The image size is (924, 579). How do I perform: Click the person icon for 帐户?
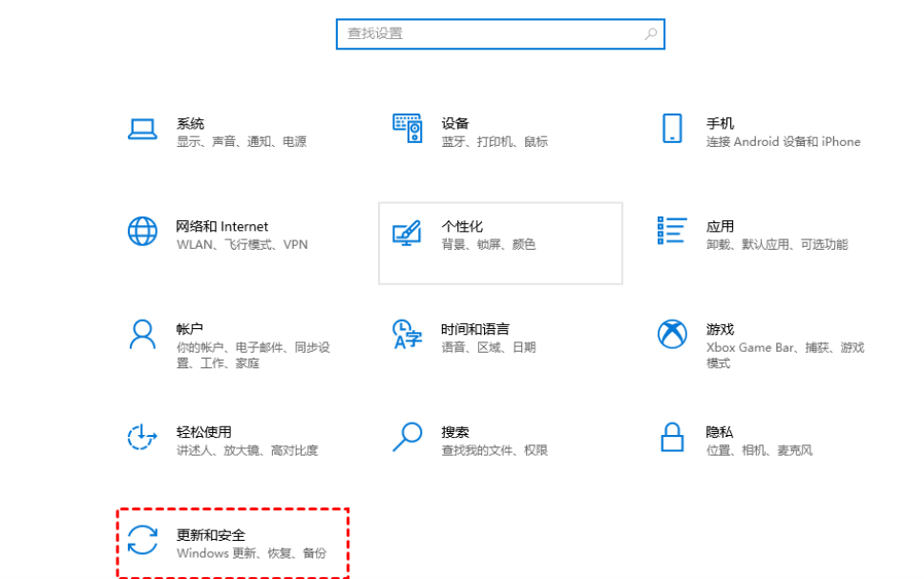coord(142,335)
